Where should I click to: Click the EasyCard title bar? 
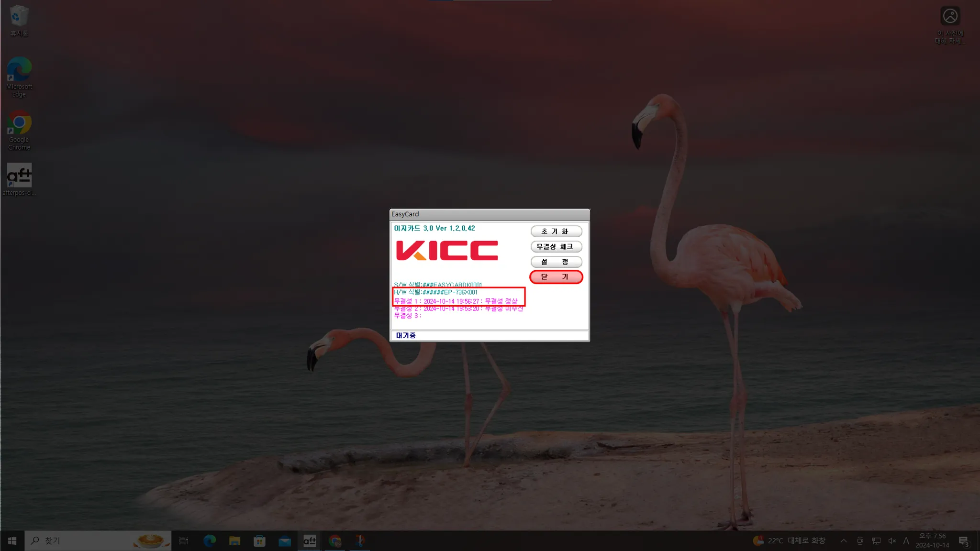pos(490,214)
